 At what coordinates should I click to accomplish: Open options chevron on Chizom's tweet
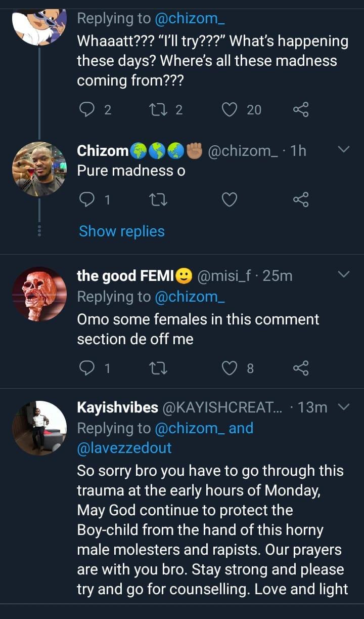click(343, 150)
